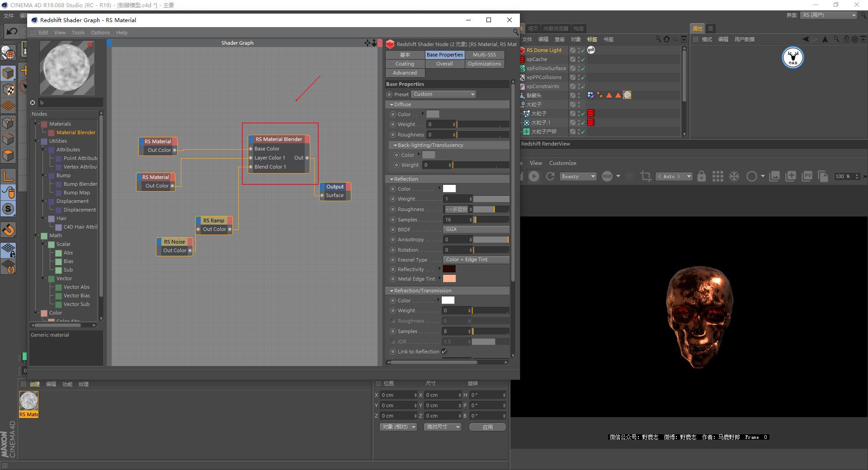Toggle the Reflection Roughness keyframe dot
This screenshot has width=868, height=470.
[x=393, y=209]
